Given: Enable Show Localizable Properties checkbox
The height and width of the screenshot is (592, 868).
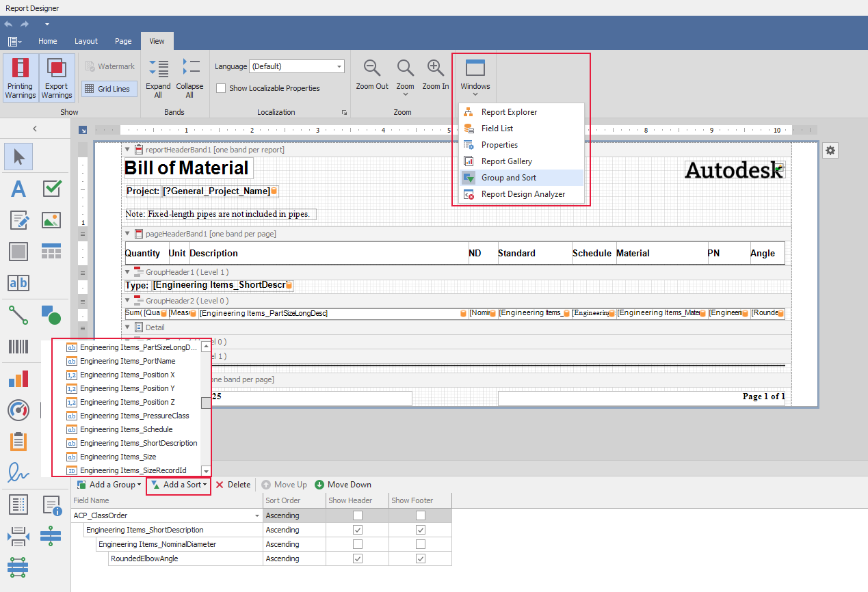Looking at the screenshot, I should coord(221,88).
